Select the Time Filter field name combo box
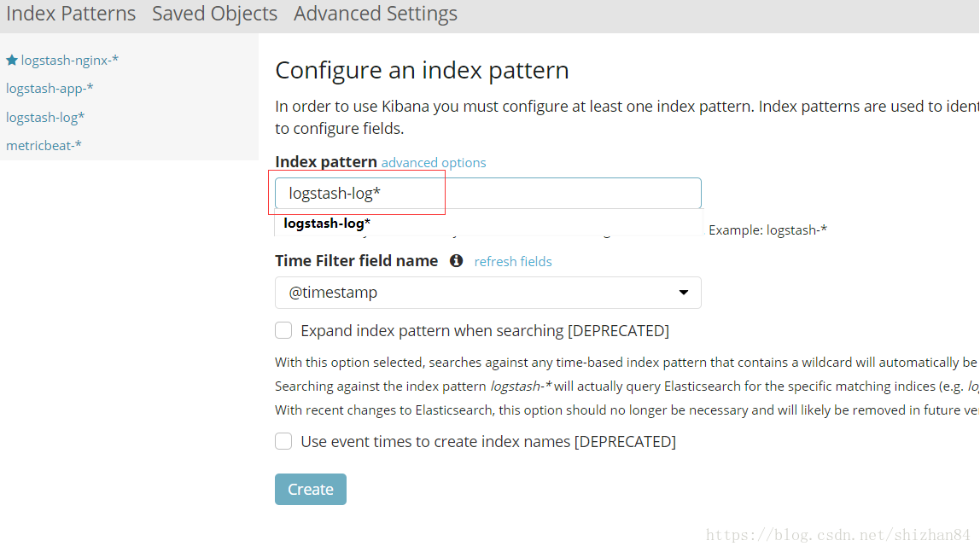This screenshot has width=980, height=552. (x=488, y=293)
